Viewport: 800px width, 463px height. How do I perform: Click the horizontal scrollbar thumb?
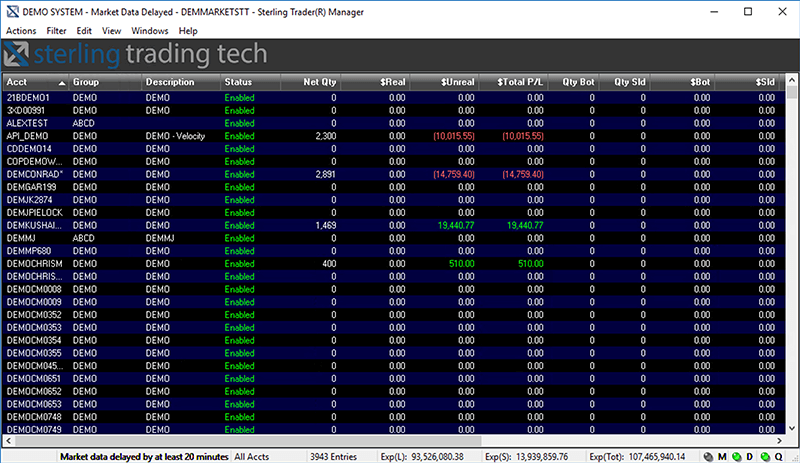[x=247, y=441]
